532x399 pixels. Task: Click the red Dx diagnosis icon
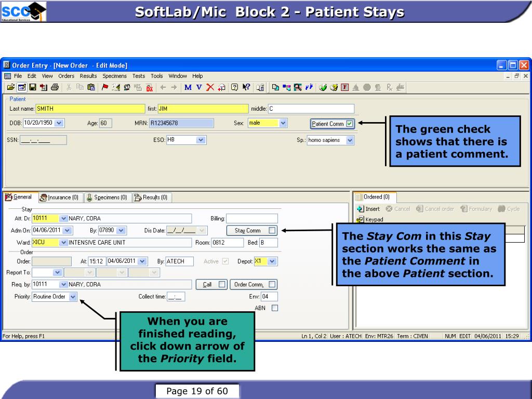point(149,87)
